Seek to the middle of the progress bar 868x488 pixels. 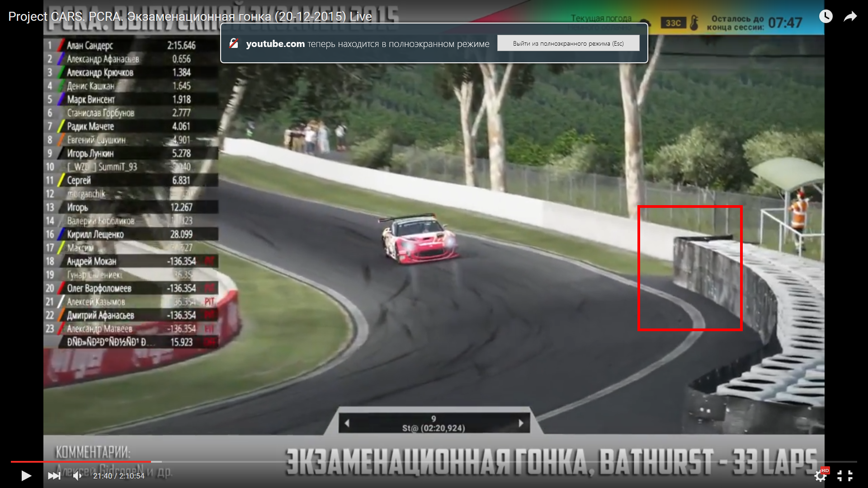tap(434, 462)
